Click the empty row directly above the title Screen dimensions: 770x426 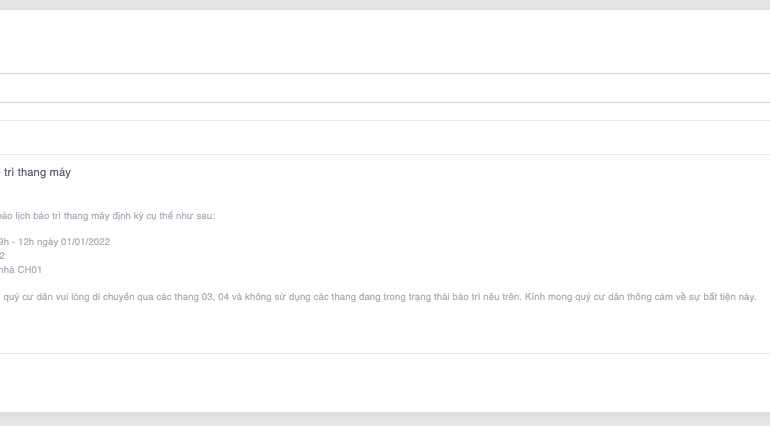[x=385, y=138]
